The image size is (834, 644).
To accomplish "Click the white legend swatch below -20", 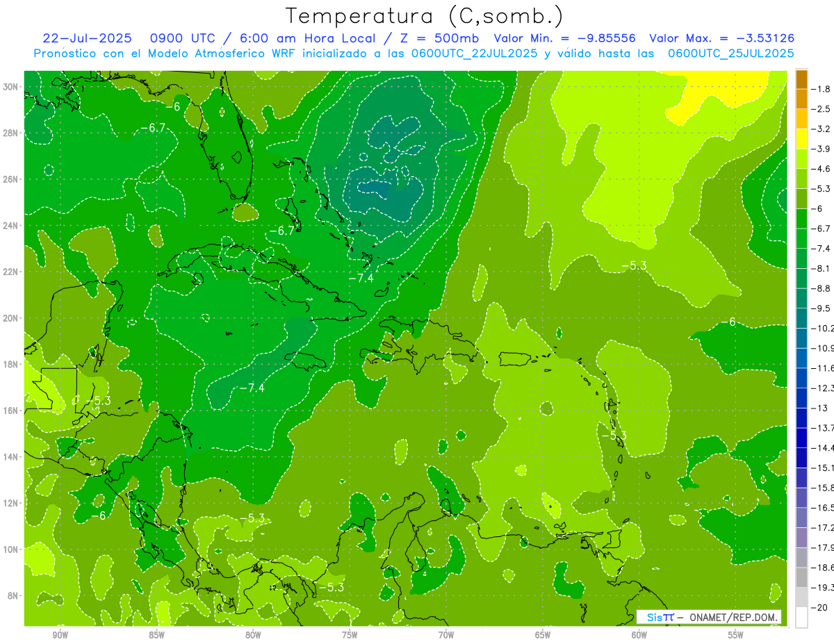I will pos(801,617).
